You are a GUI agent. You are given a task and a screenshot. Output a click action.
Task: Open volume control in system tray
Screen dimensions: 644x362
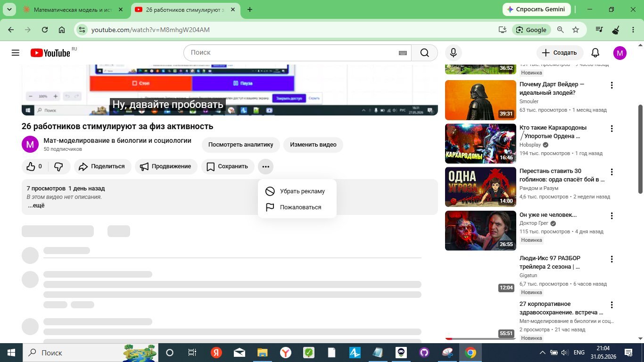(564, 353)
